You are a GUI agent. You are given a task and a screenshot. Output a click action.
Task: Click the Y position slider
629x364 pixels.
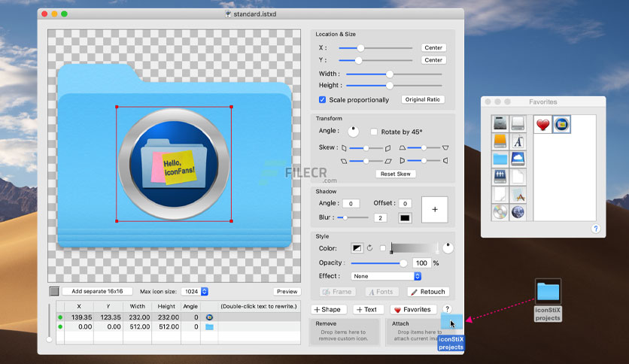(375, 60)
